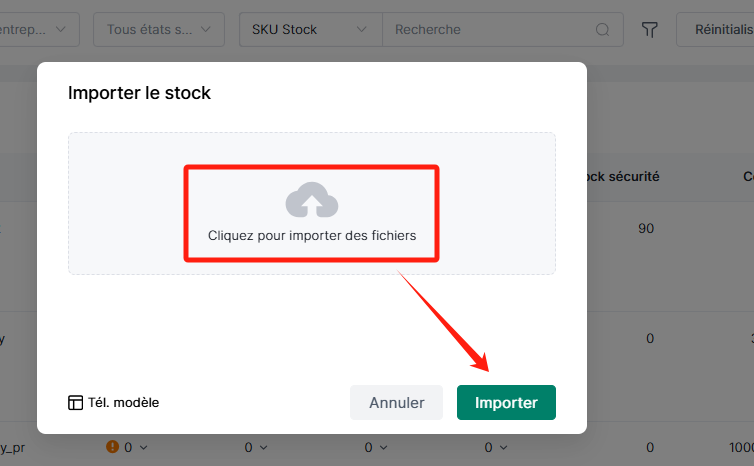The height and width of the screenshot is (466, 754).
Task: Expand the Tous états s... dropdown
Action: pos(159,30)
